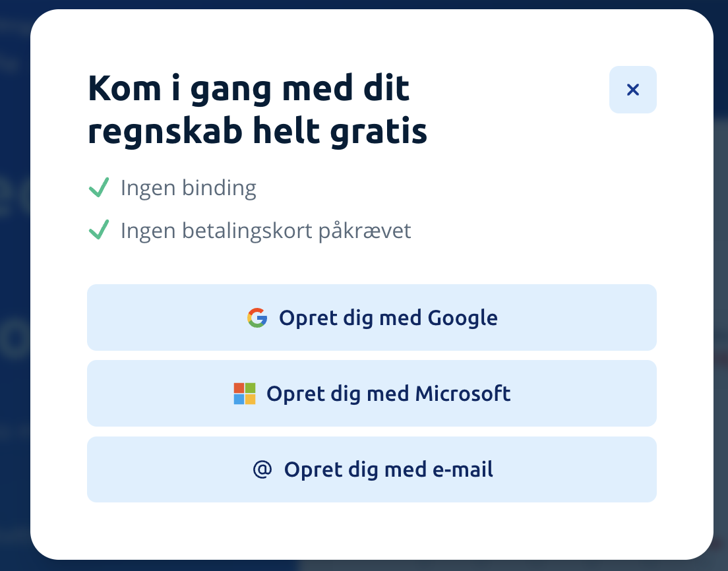Click the green checkmark beside Ingen betalingskort påkrævet
The width and height of the screenshot is (728, 571).
[99, 230]
